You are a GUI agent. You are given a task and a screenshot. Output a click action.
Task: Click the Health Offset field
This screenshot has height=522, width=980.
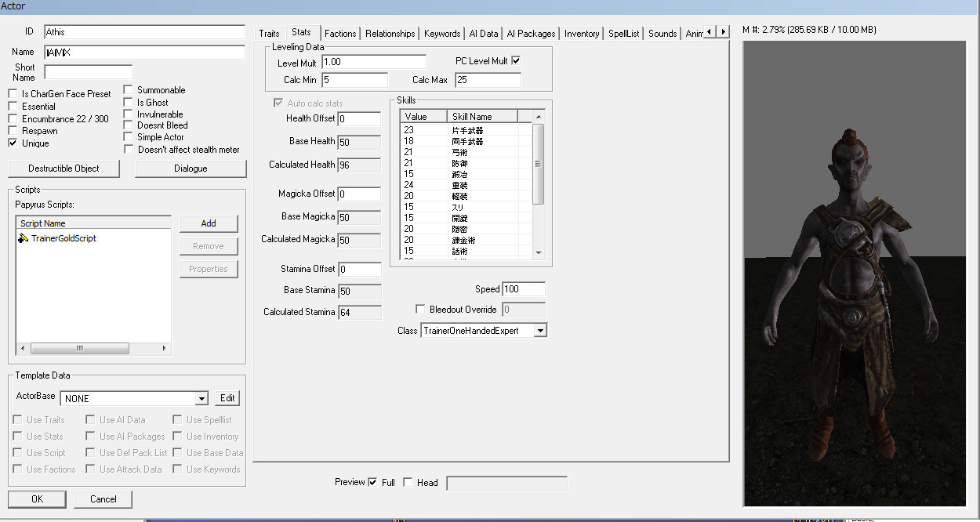(x=359, y=118)
